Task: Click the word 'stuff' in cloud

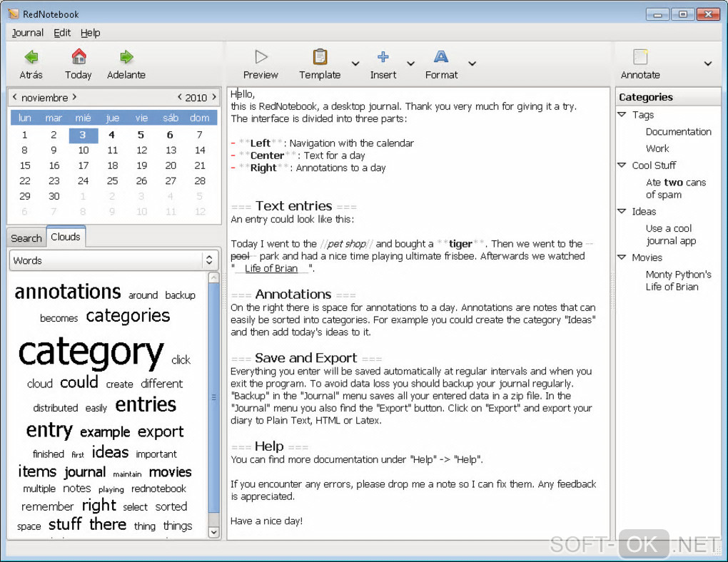Action: [x=66, y=524]
